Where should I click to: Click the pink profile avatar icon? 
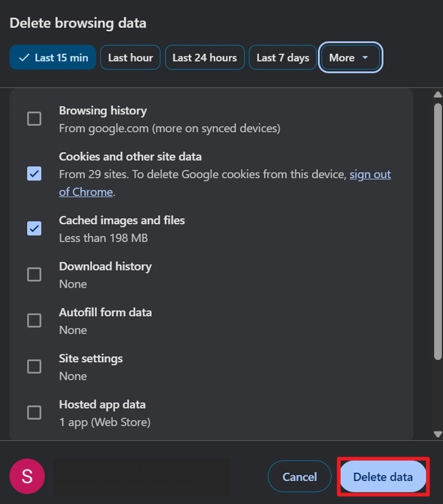pos(27,476)
